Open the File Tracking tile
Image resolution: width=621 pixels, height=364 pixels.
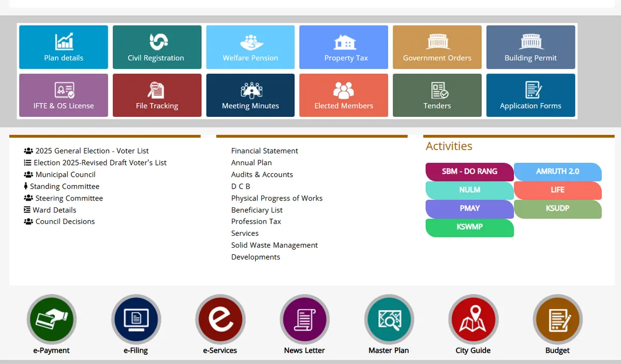(x=157, y=95)
